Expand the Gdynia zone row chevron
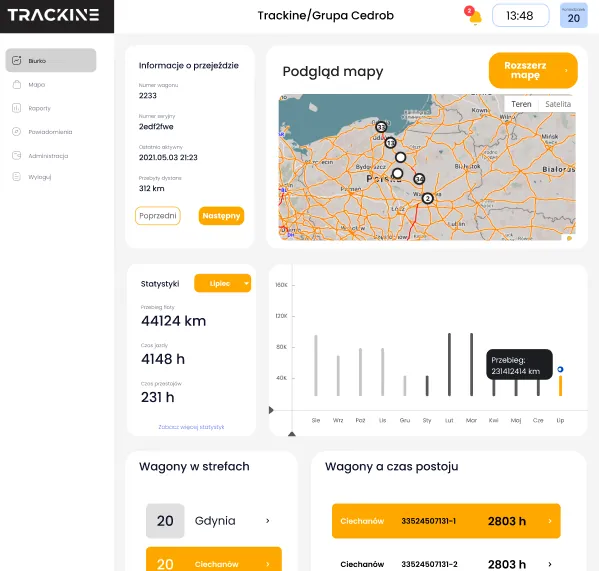Image resolution: width=599 pixels, height=571 pixels. click(268, 521)
